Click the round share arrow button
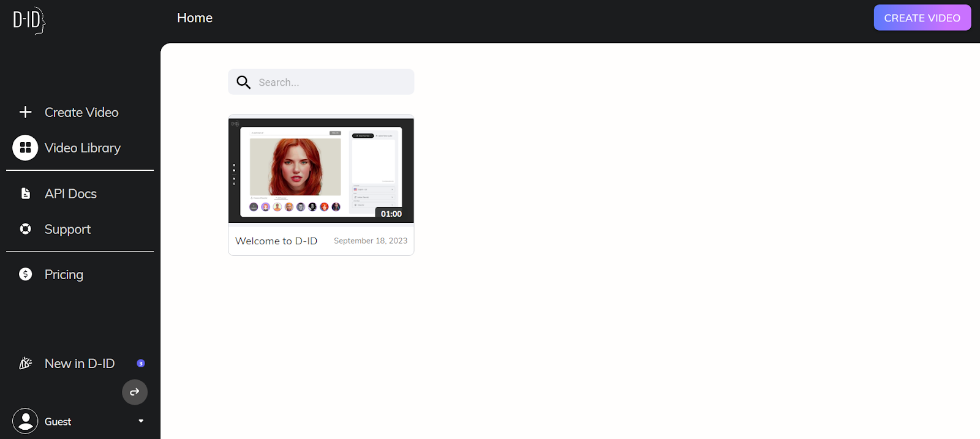This screenshot has height=439, width=980. pos(135,392)
